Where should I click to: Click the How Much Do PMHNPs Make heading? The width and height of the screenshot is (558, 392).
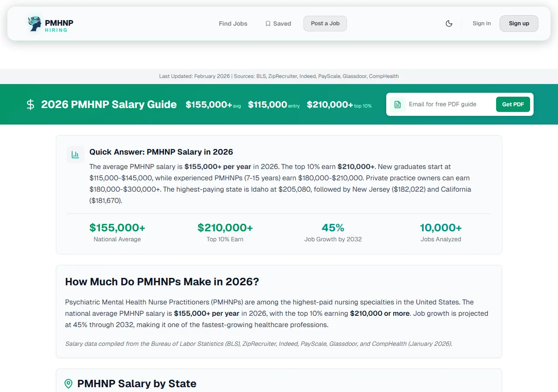[x=162, y=282]
